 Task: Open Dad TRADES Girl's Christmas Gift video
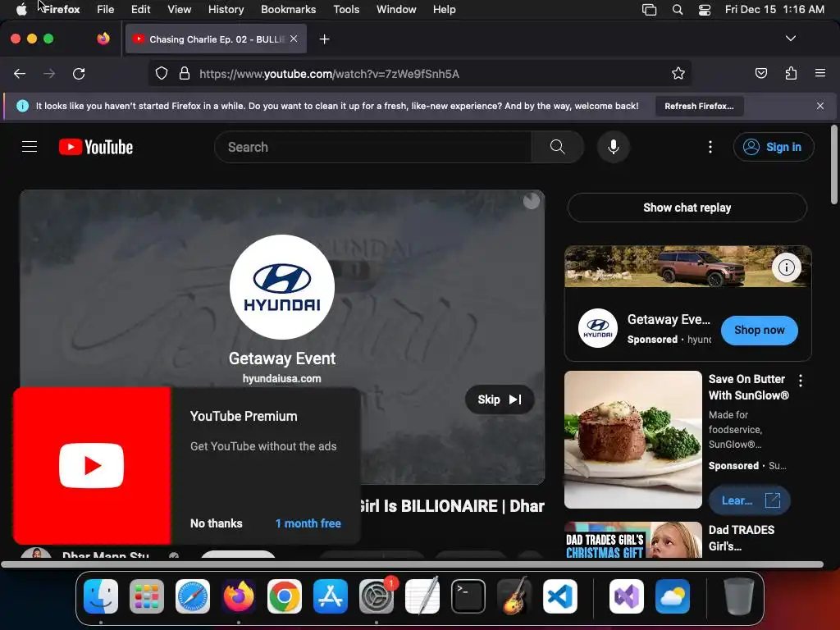coord(632,540)
